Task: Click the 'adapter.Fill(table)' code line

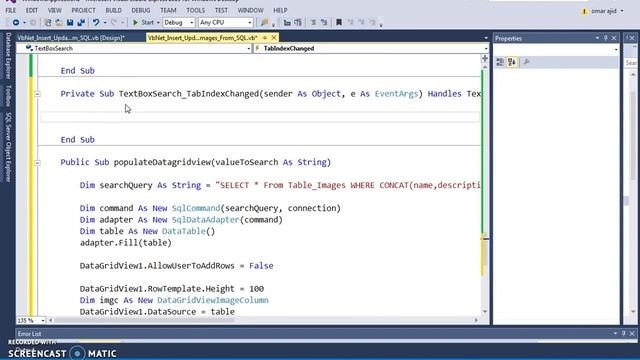Action: click(126, 243)
